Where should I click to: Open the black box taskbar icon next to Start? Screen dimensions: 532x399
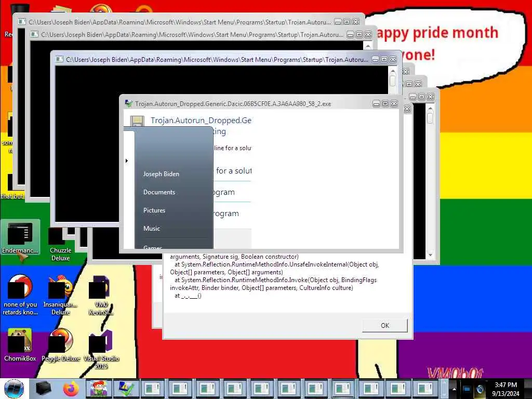[x=43, y=389]
